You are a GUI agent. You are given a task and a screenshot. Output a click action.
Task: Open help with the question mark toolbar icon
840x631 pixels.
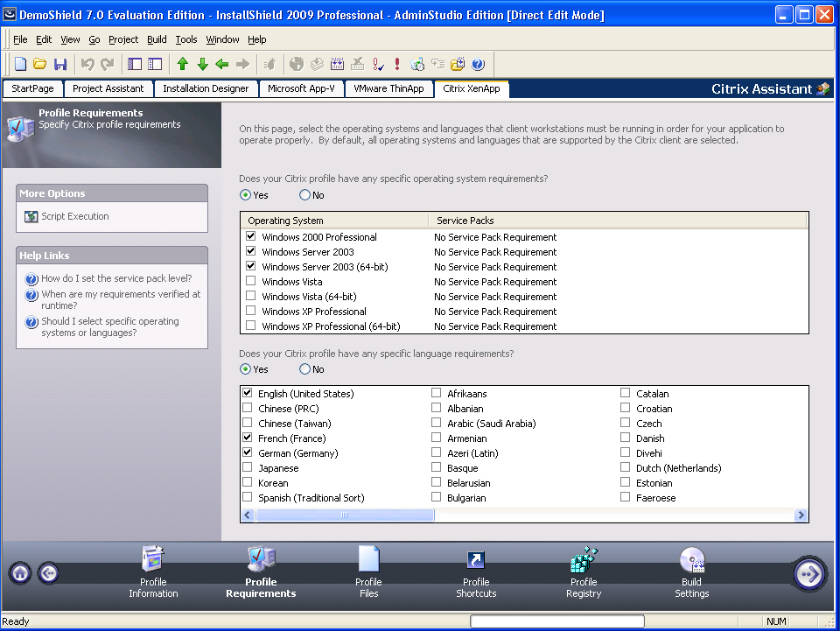coord(478,64)
